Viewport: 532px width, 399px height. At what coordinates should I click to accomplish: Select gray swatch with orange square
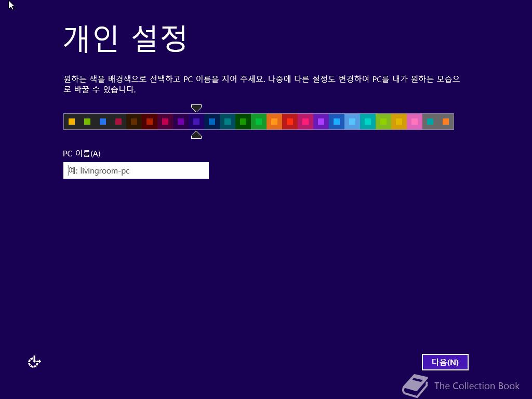click(446, 122)
